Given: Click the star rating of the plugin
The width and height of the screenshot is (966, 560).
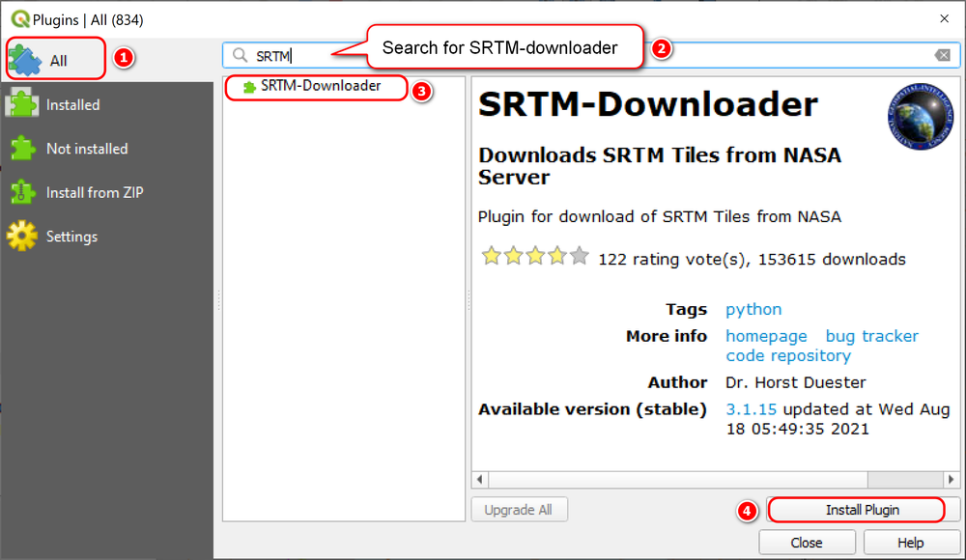Looking at the screenshot, I should [535, 256].
